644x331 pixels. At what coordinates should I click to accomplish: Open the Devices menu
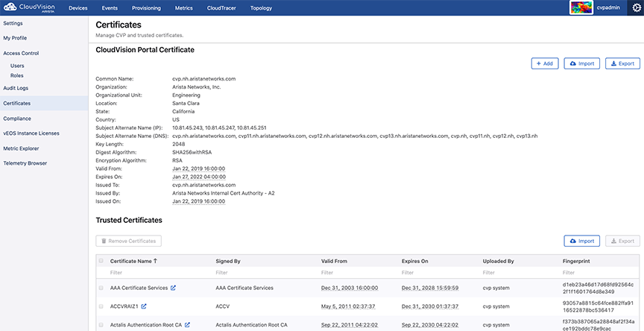78,8
